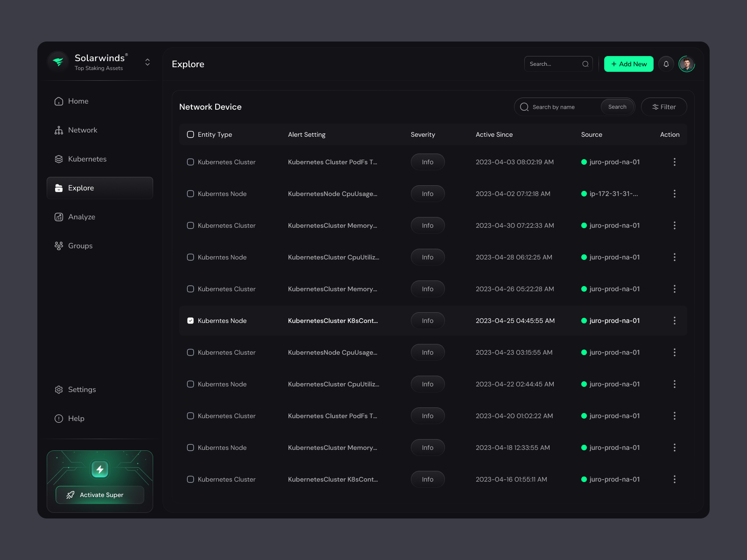The width and height of the screenshot is (747, 560).
Task: Check the 2023-04-16 Kubernetes Cluster row checkbox
Action: click(190, 479)
